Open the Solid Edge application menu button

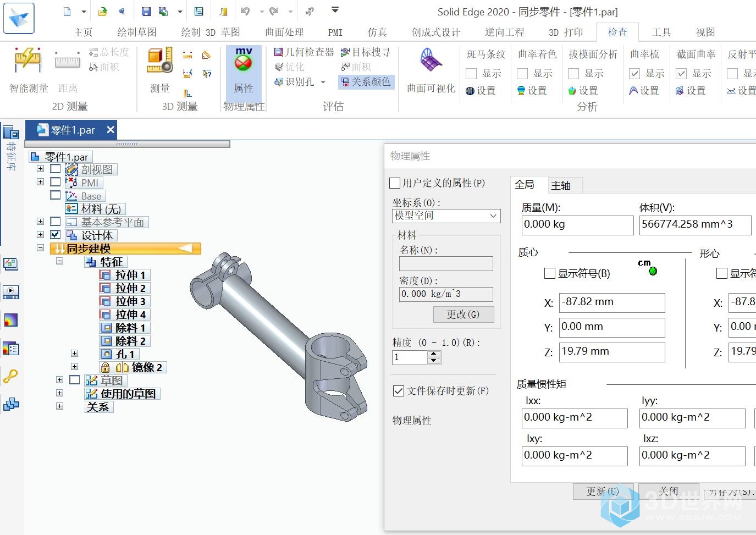19,18
